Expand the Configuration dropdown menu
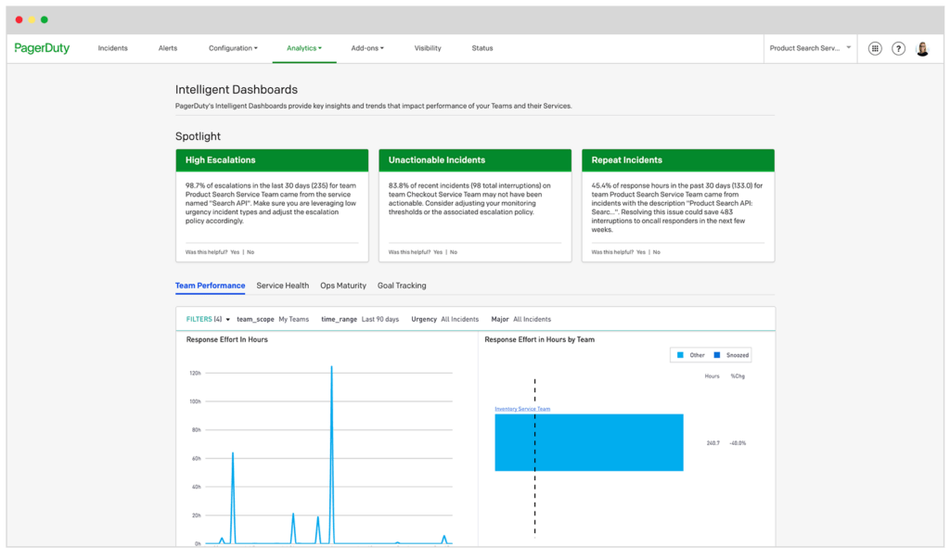Viewport: 950px width, 560px height. 233,48
